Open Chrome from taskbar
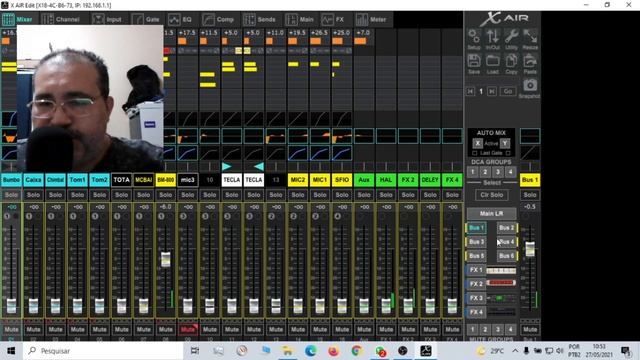Image resolution: width=640 pixels, height=360 pixels. 357,351
